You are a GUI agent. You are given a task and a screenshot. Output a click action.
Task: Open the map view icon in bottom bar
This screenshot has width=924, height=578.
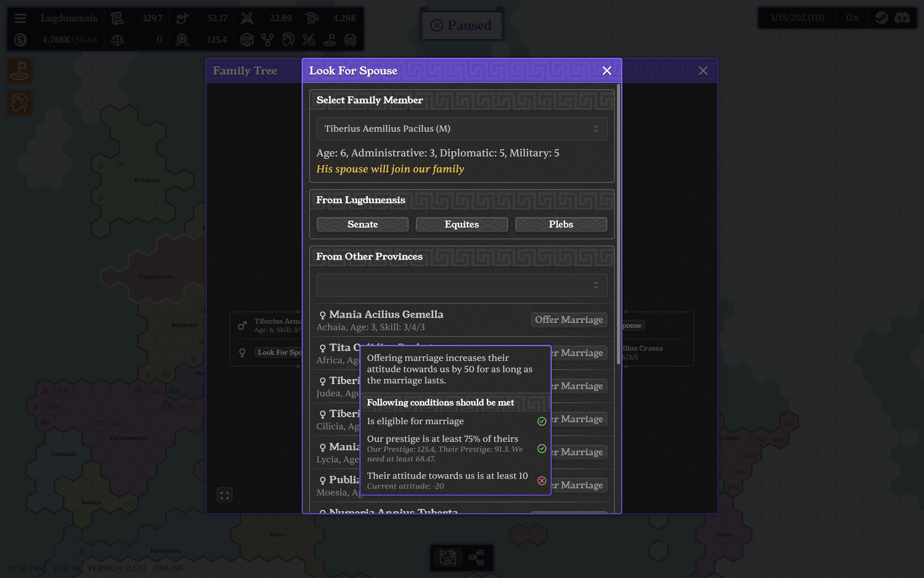(x=448, y=558)
